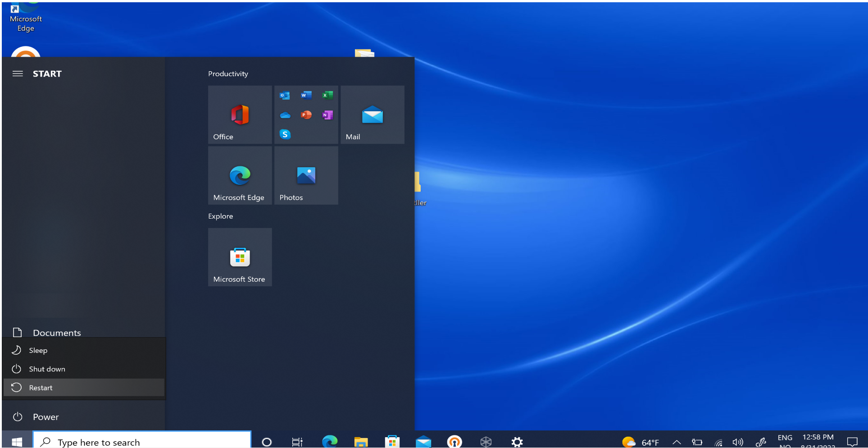The height and width of the screenshot is (448, 868).
Task: Open Mail from the taskbar
Action: click(x=423, y=442)
